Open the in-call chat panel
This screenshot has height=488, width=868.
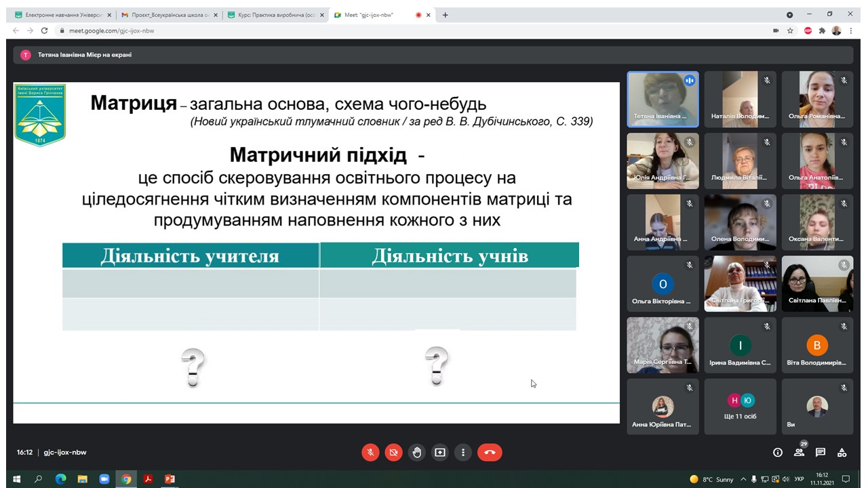click(820, 452)
